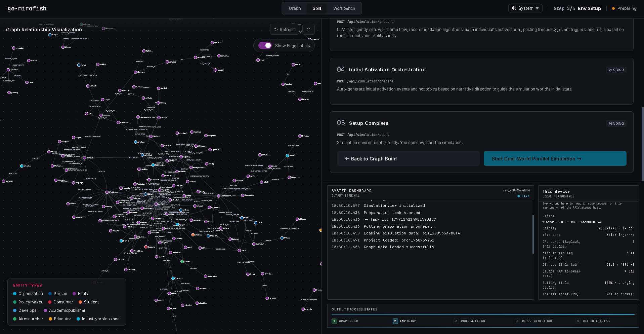
Task: Select the blue 'developer..' graph node
Action: pos(136,142)
